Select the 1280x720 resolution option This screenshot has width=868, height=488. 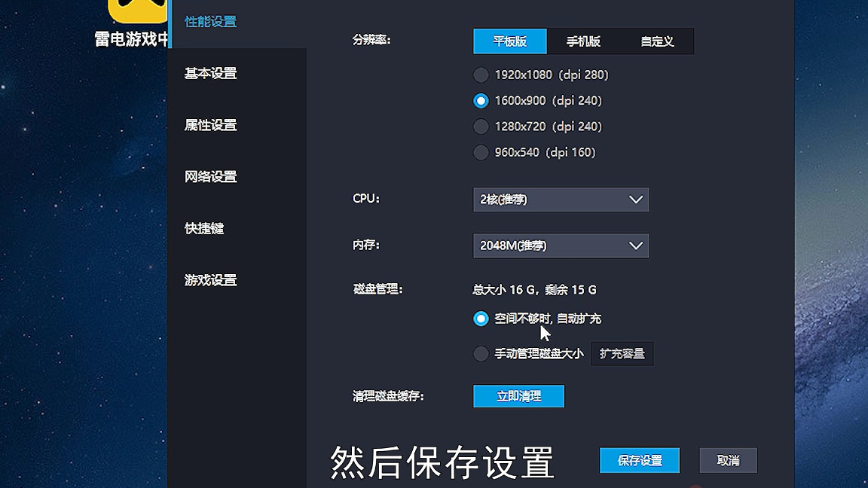[481, 127]
